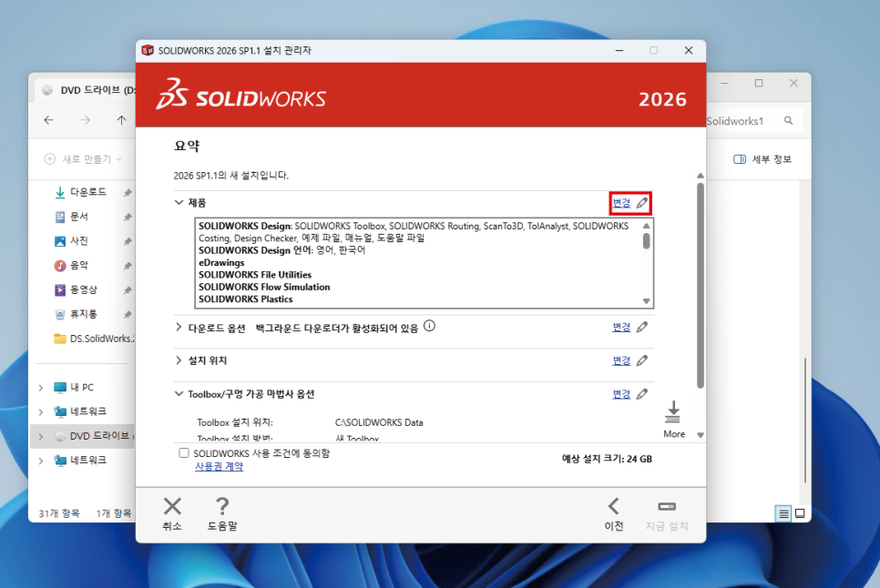880x588 pixels.
Task: Click 변경 link for 설치 위치
Action: tap(621, 360)
